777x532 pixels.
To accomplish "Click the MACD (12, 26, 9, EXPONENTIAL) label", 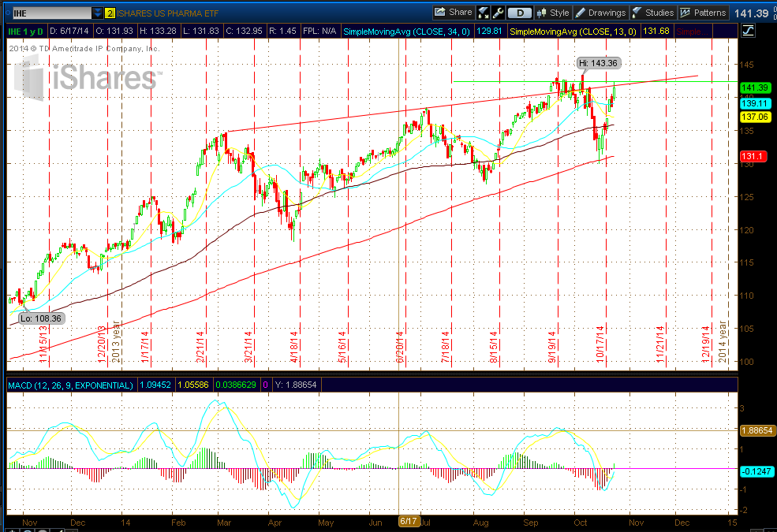I will coord(71,385).
